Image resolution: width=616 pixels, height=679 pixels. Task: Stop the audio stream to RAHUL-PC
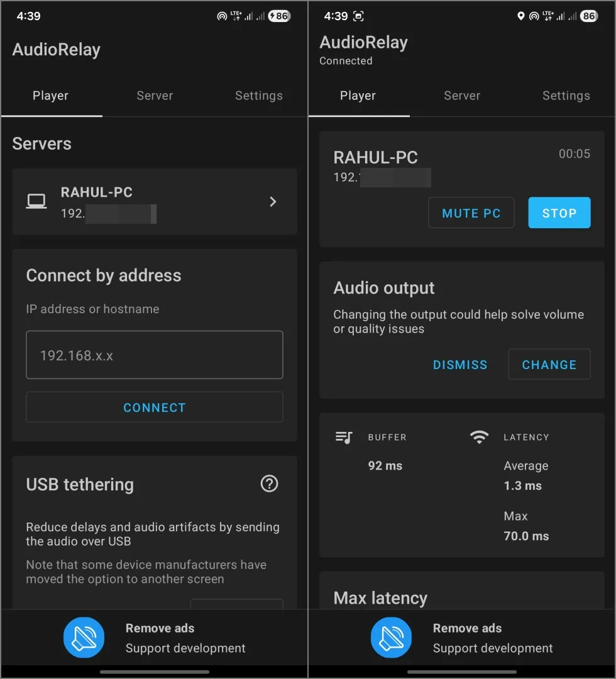559,213
